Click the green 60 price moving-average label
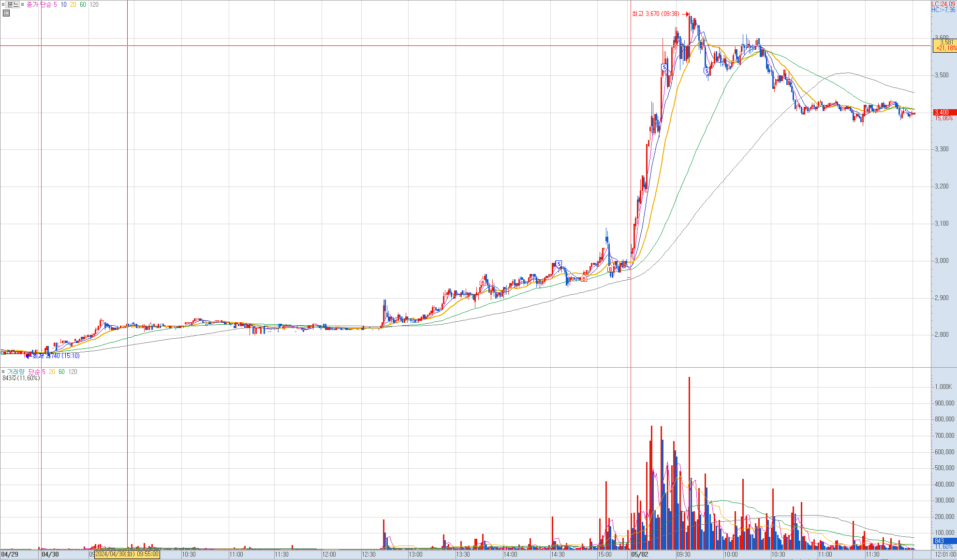This screenshot has width=957, height=560. point(83,4)
